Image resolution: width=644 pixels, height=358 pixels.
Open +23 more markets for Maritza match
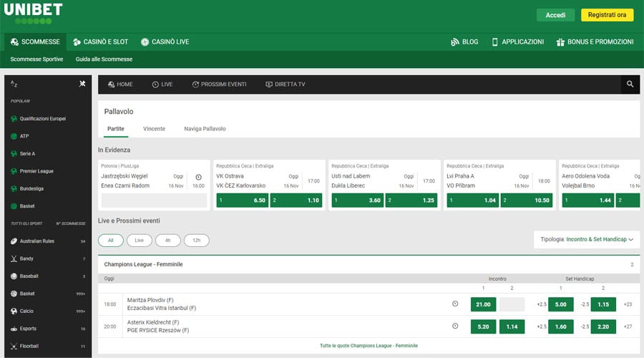point(628,304)
